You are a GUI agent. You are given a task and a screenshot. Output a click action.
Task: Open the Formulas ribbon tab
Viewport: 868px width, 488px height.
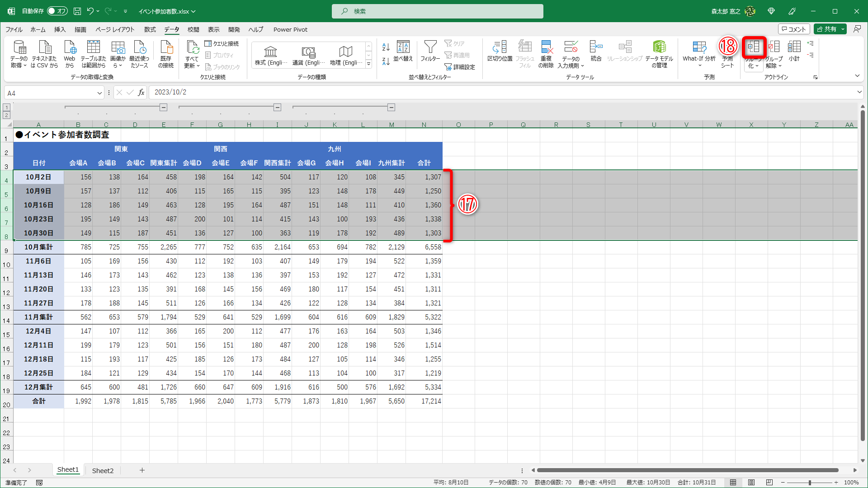(x=150, y=30)
